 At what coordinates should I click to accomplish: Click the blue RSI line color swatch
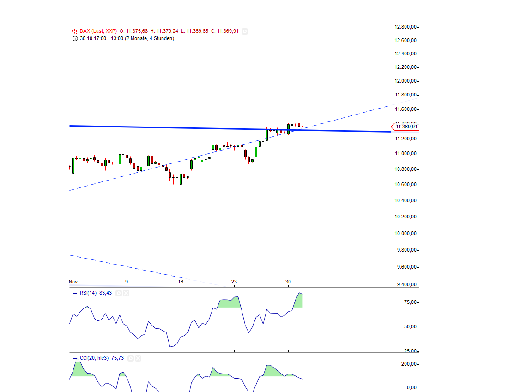[75, 293]
